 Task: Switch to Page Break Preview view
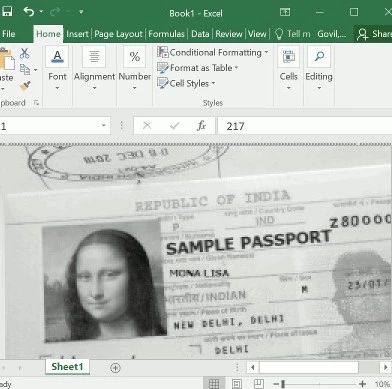(259, 384)
